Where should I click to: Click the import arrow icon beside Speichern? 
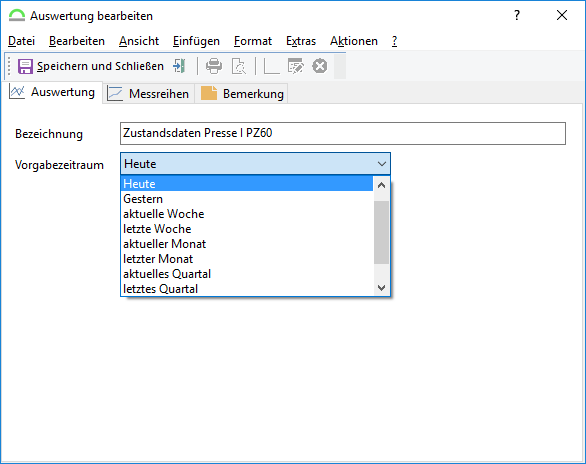pos(179,66)
